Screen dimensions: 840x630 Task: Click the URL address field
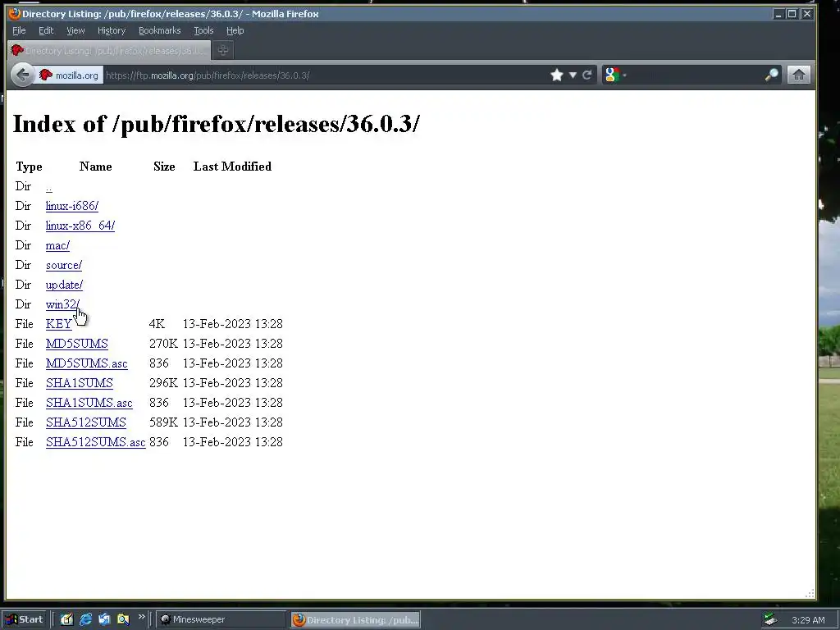click(324, 75)
